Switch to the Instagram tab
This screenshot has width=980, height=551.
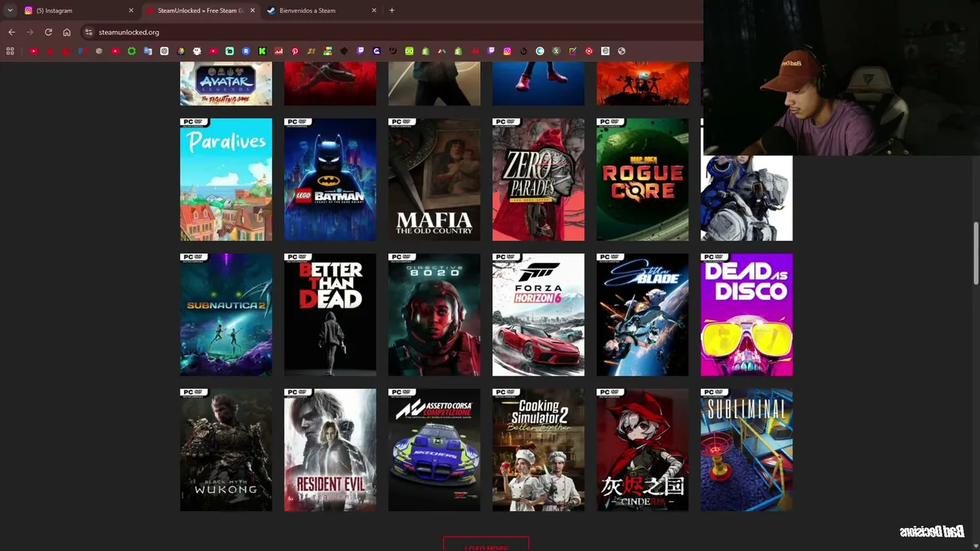[79, 11]
